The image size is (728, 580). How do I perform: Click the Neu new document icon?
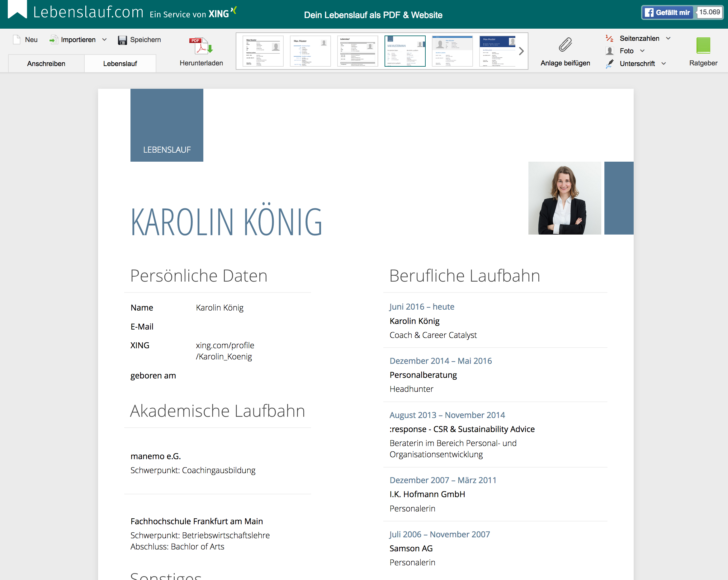tap(17, 40)
